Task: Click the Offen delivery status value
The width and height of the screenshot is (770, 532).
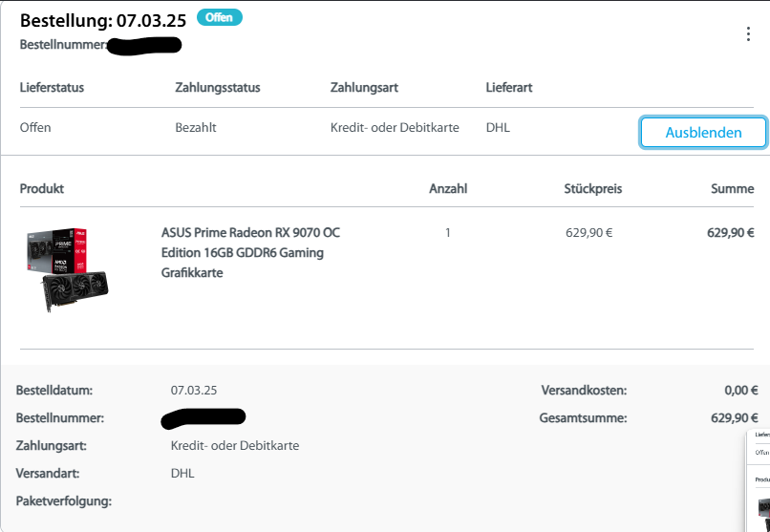Action: [x=34, y=128]
